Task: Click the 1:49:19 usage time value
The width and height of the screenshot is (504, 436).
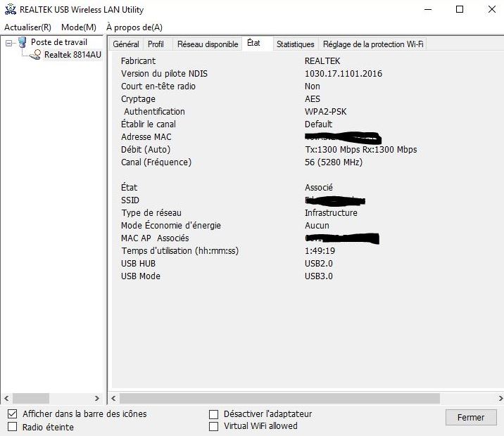Action: (x=320, y=251)
